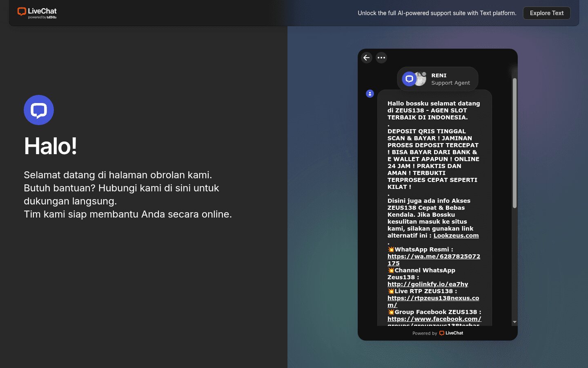Click the 'Group Facebook ZEUS138 :' label

click(438, 312)
